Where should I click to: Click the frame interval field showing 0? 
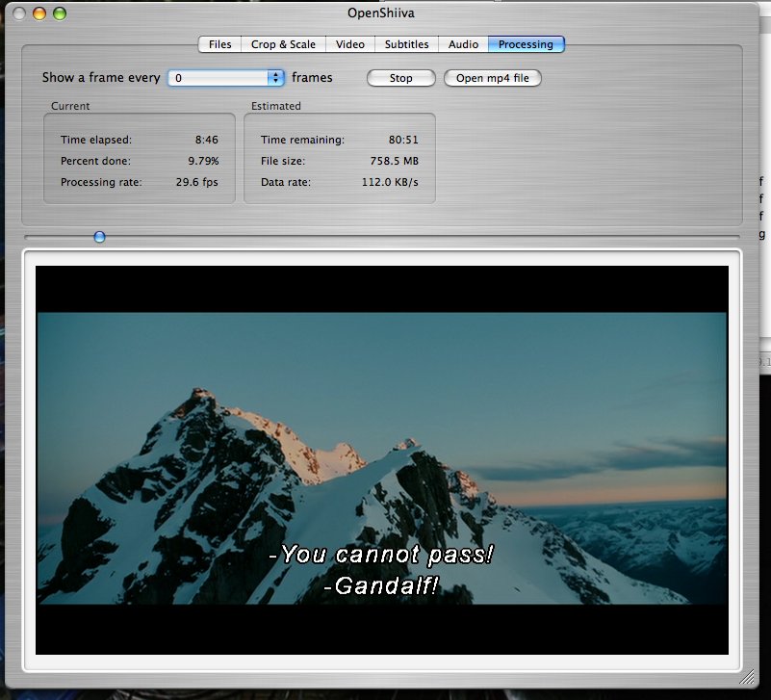[x=218, y=78]
